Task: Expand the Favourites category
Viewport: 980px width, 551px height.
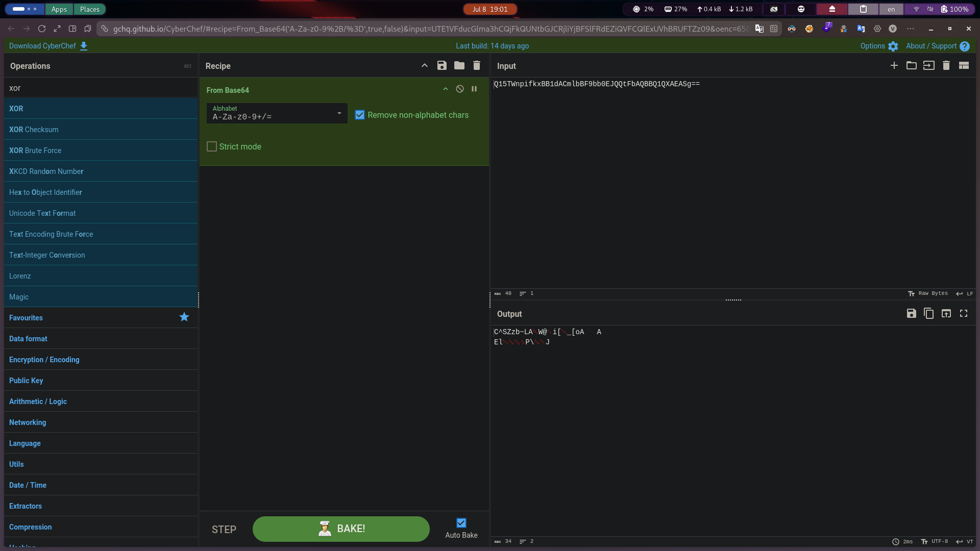Action: tap(101, 318)
